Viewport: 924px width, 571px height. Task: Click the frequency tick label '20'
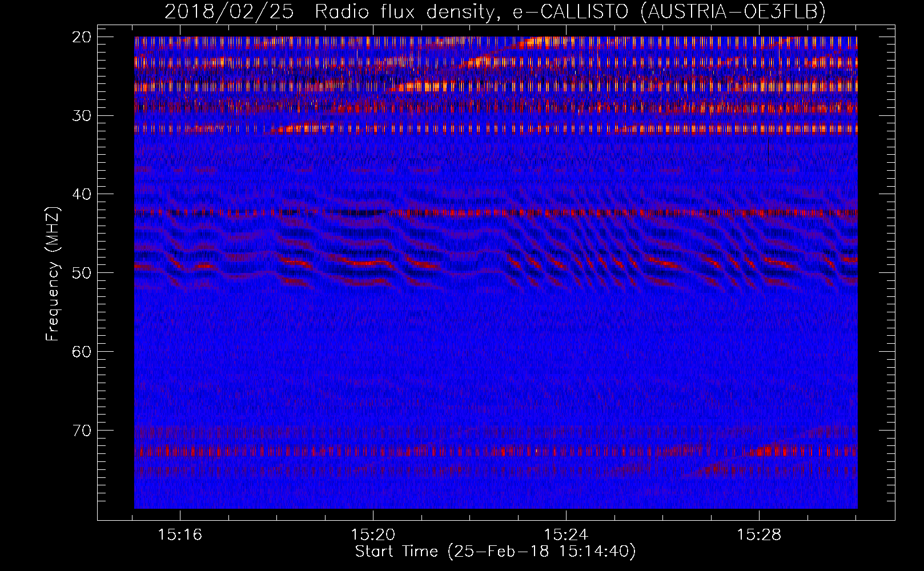[x=82, y=37]
